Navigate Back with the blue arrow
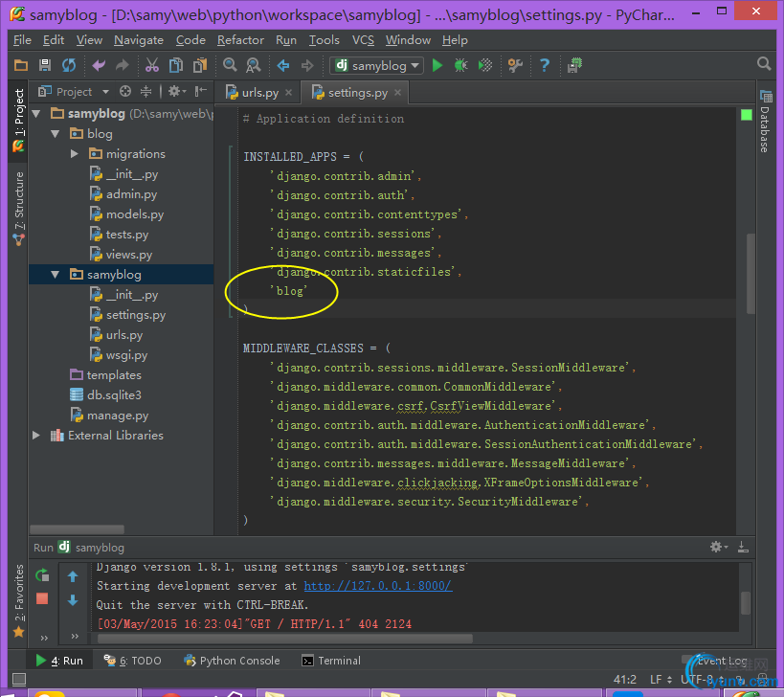The image size is (784, 697). pos(283,65)
